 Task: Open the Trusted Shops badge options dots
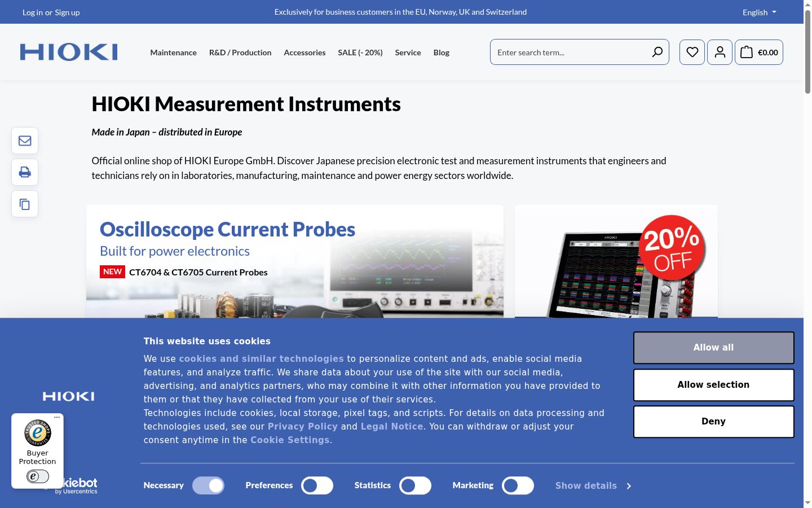57,418
